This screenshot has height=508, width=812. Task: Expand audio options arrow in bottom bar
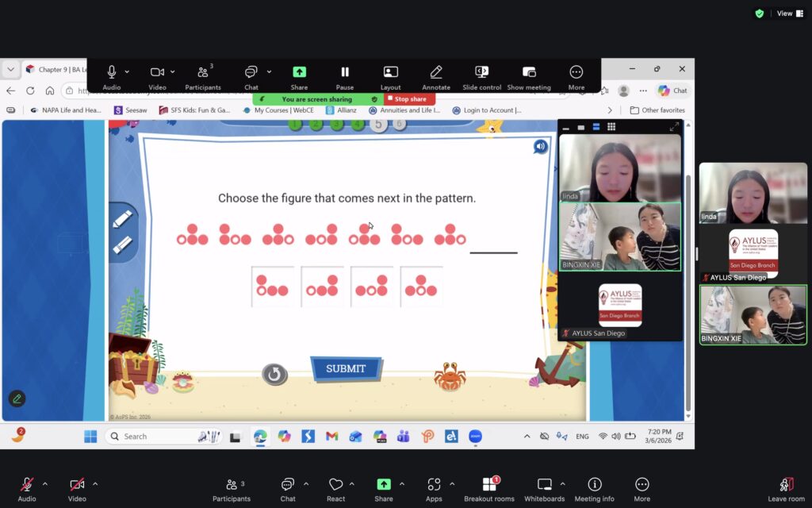pyautogui.click(x=44, y=483)
